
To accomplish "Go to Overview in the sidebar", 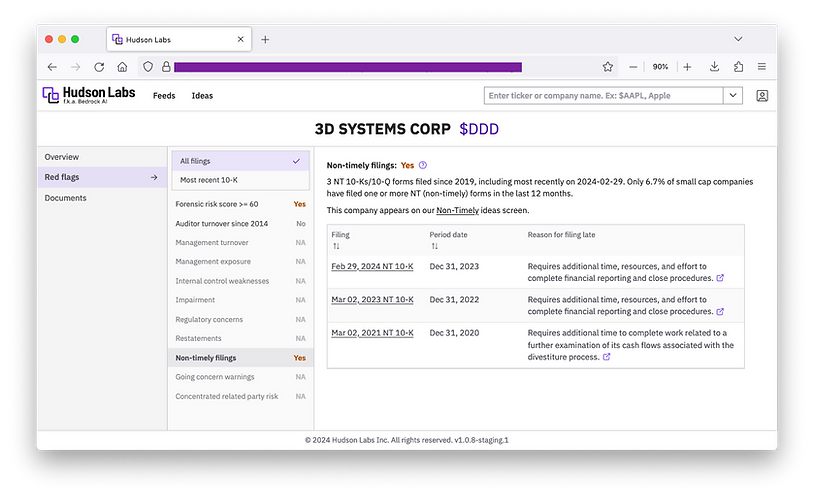I will click(x=62, y=157).
